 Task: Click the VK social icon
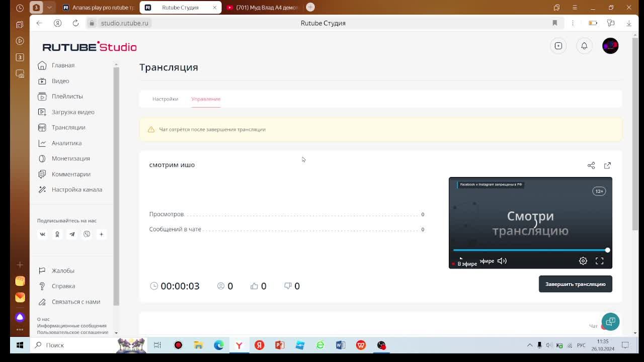point(43,234)
